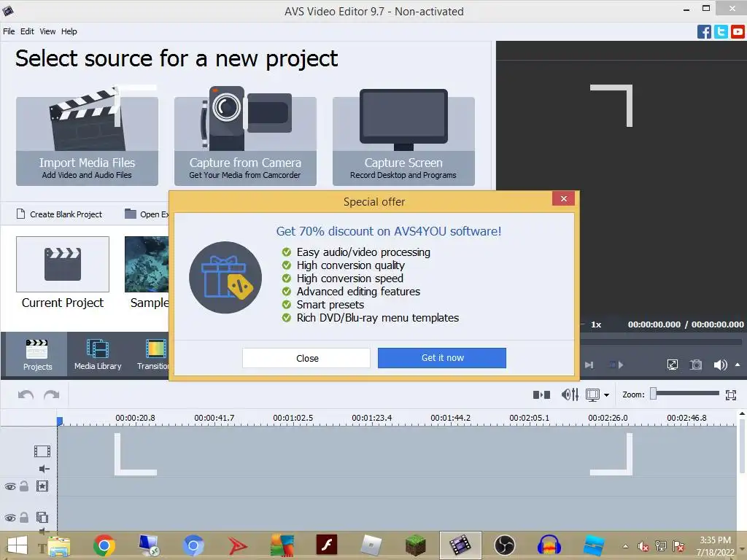Click the AVS Video Editor taskbar icon
Viewport: 747px width, 560px height.
pos(460,545)
